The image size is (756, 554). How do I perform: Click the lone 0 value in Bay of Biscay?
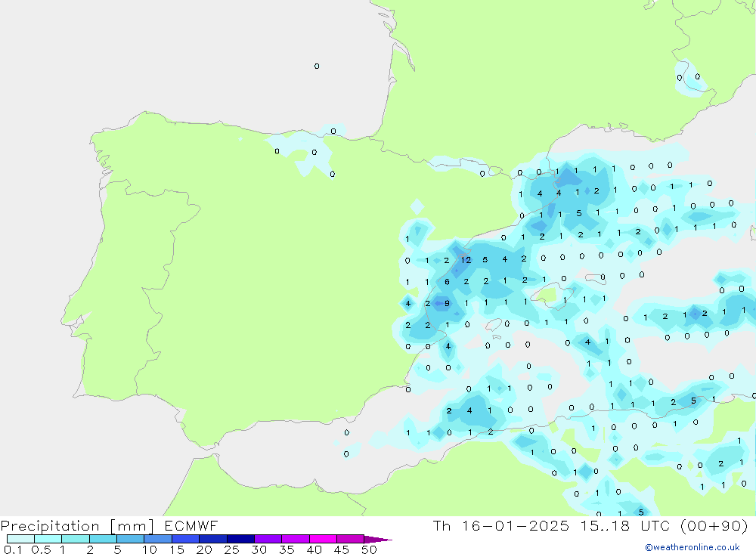pyautogui.click(x=317, y=67)
